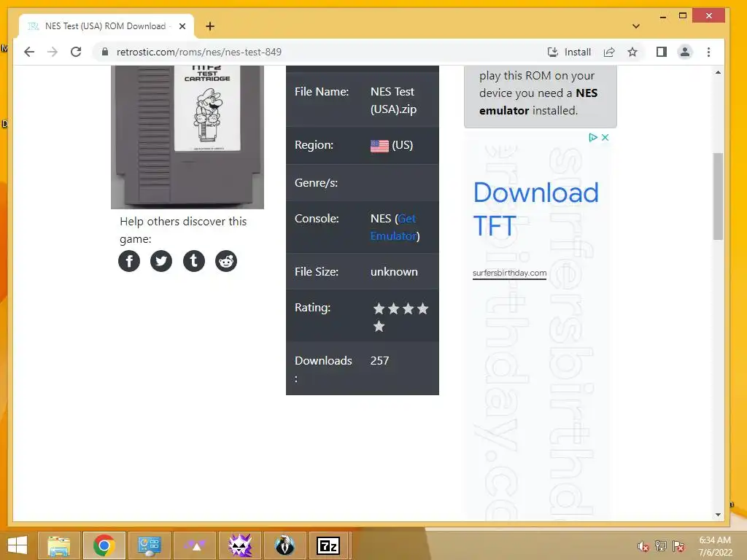Switch to Chrome in the taskbar

click(104, 545)
